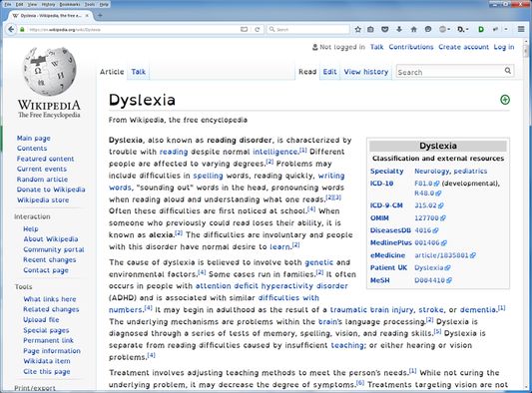Open the View menu
The image size is (532, 393).
point(32,4)
